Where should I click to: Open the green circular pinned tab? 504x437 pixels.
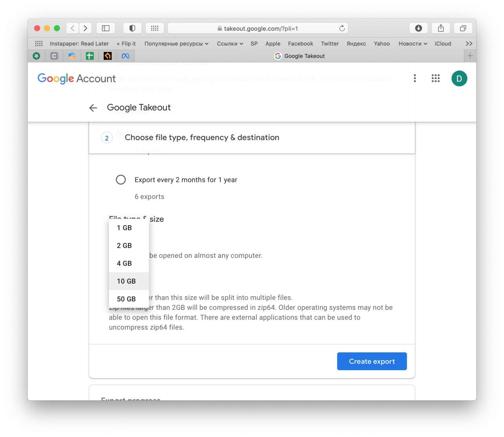pos(37,56)
